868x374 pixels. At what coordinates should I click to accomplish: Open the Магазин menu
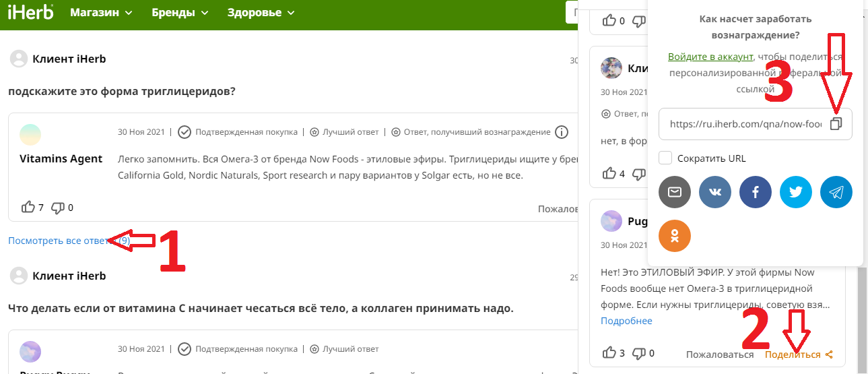pos(101,12)
